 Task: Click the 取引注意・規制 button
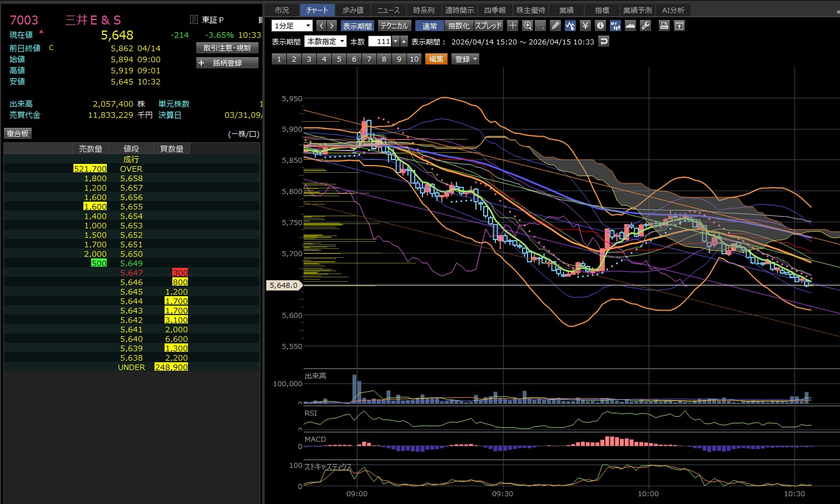(227, 48)
